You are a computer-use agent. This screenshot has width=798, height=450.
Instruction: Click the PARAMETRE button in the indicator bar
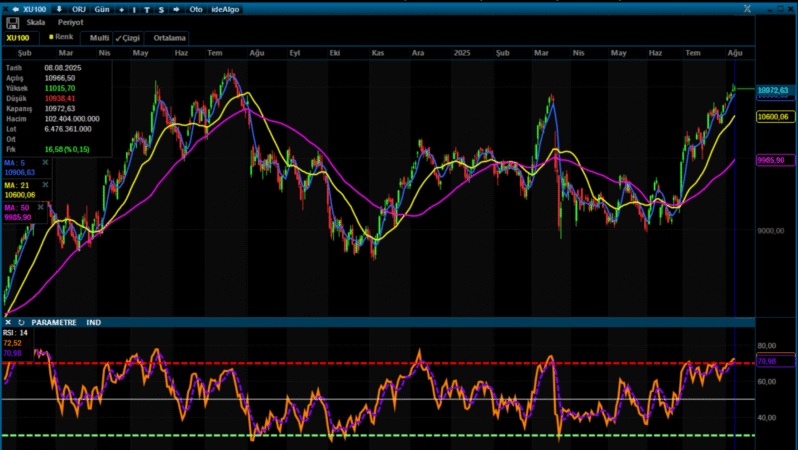[x=54, y=322]
